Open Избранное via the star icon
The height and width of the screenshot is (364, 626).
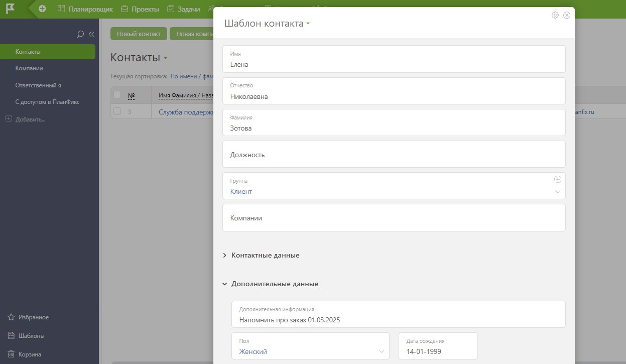[x=11, y=317]
